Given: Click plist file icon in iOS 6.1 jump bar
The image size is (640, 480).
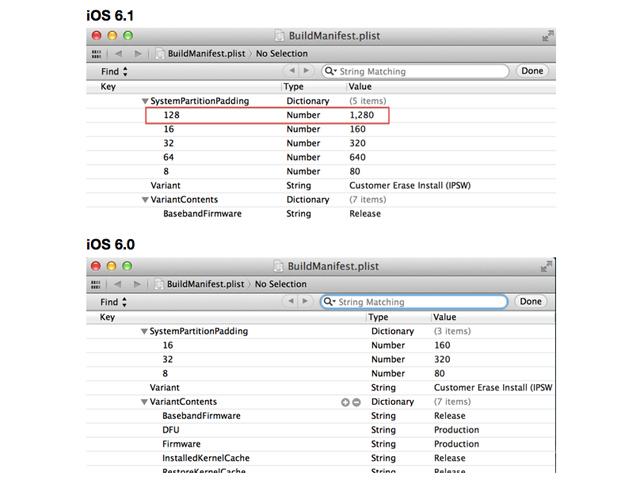Looking at the screenshot, I should click(x=160, y=53).
